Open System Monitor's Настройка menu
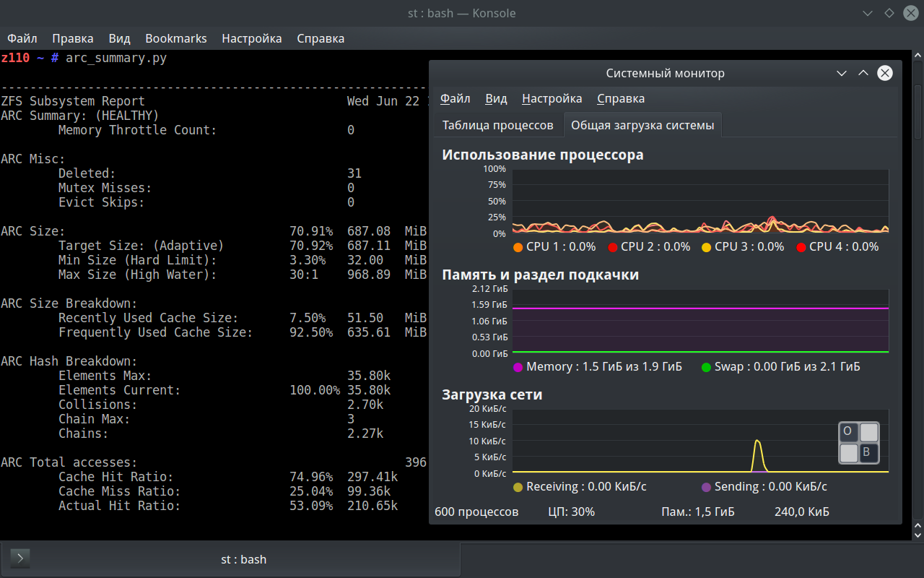924x578 pixels. (x=552, y=98)
